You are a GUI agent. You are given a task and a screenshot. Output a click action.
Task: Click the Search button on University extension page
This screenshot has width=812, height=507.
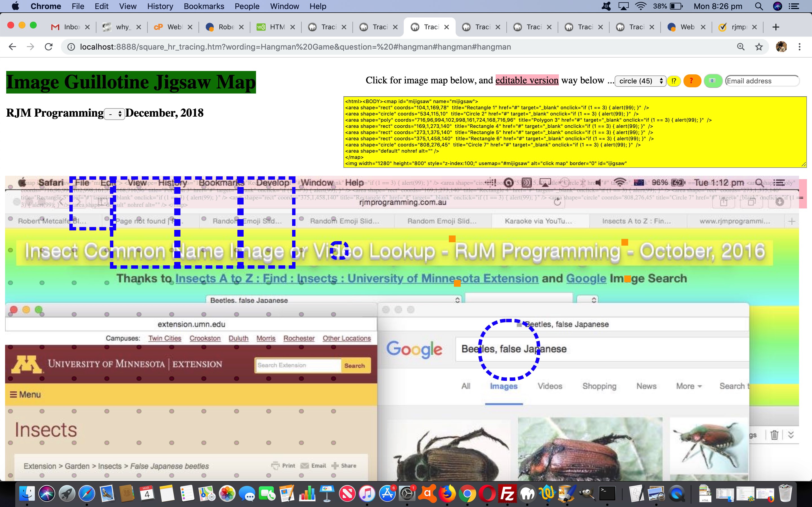point(355,365)
